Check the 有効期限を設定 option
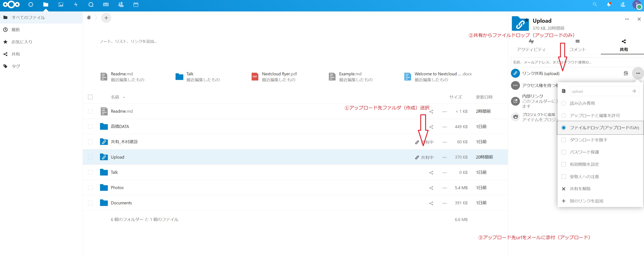644x256 pixels. point(563,164)
